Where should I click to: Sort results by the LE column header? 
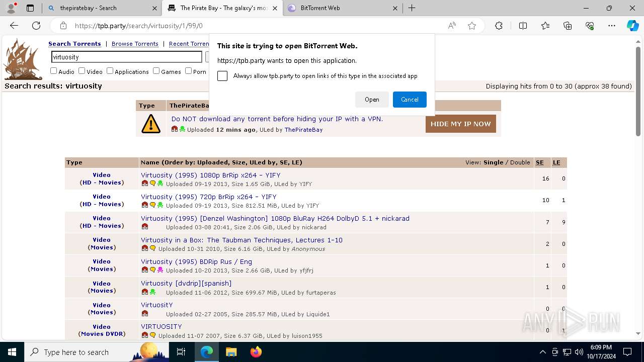(x=556, y=162)
